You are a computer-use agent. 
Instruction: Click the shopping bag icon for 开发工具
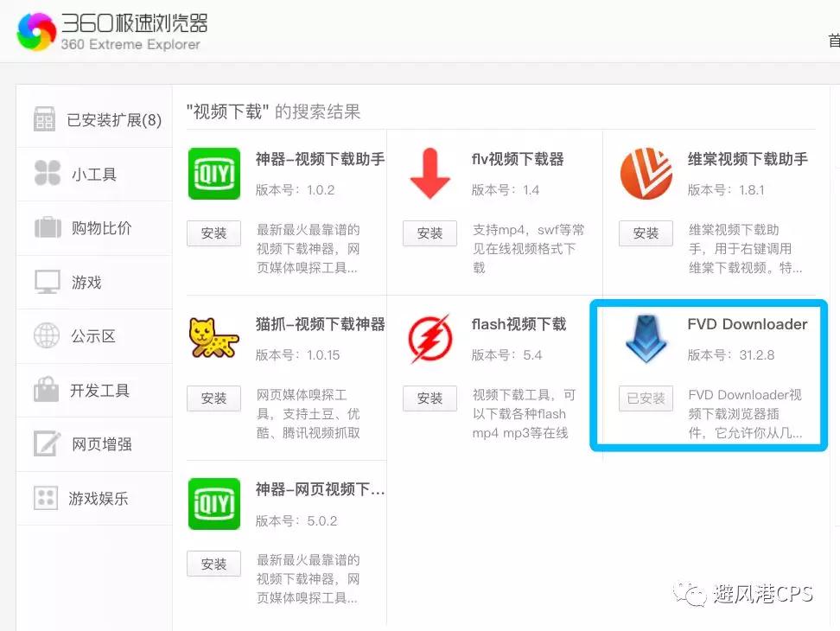pos(46,390)
